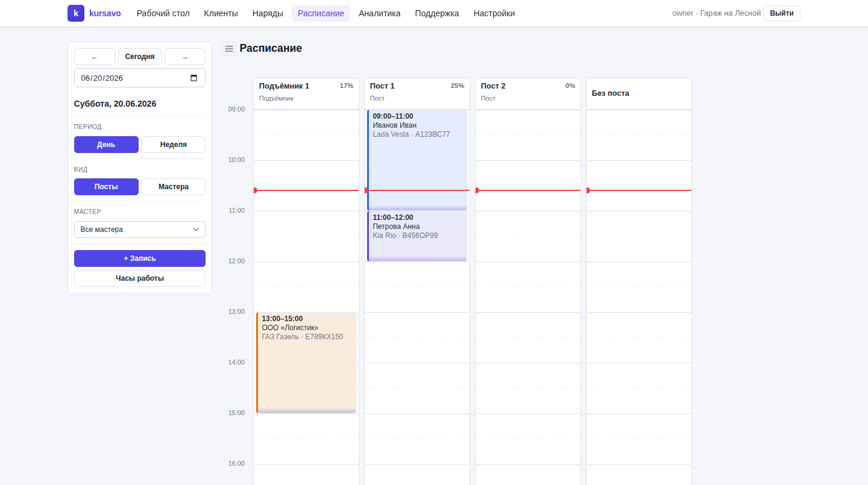The width and height of the screenshot is (868, 485).
Task: Go to next day arrow
Action: coord(184,57)
